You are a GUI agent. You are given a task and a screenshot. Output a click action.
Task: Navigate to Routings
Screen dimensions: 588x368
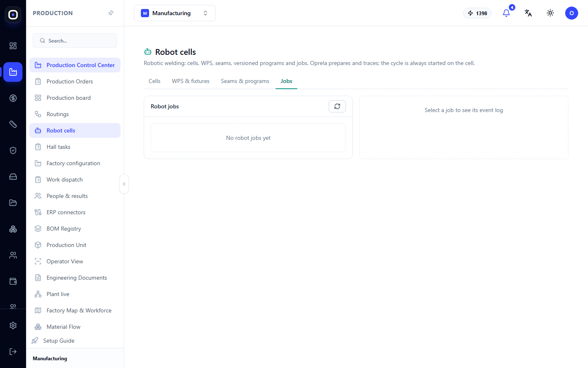pos(75,114)
